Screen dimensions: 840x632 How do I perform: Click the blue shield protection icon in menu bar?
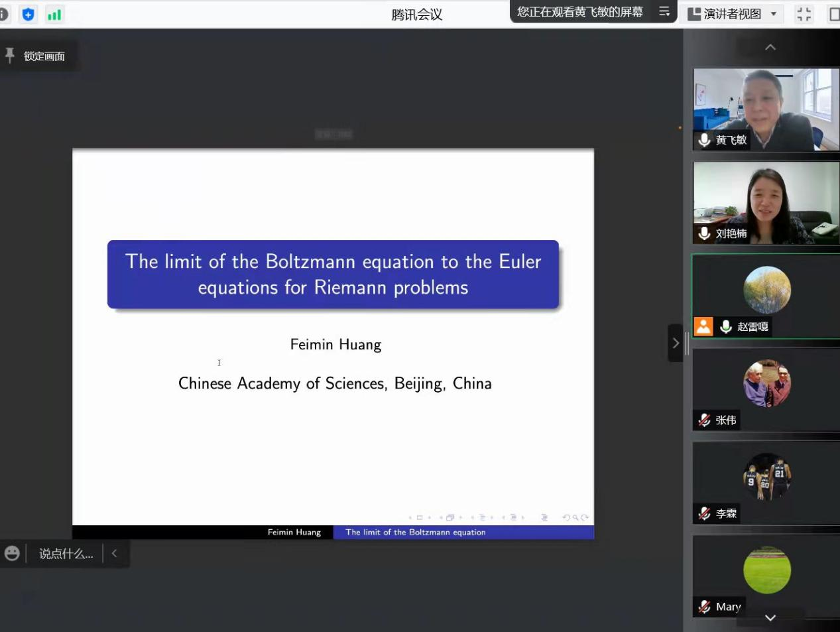tap(28, 14)
